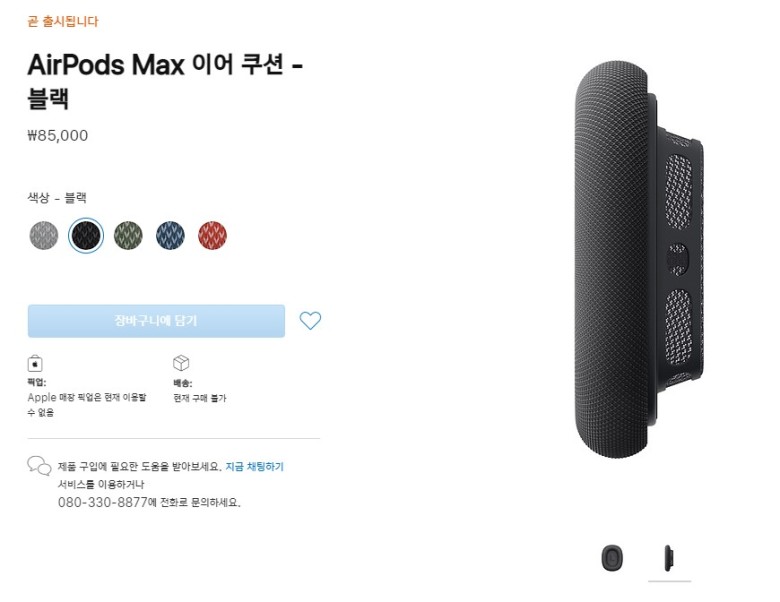Click the 배송 delivery label
Viewport: 780px width, 602px height.
(x=183, y=383)
